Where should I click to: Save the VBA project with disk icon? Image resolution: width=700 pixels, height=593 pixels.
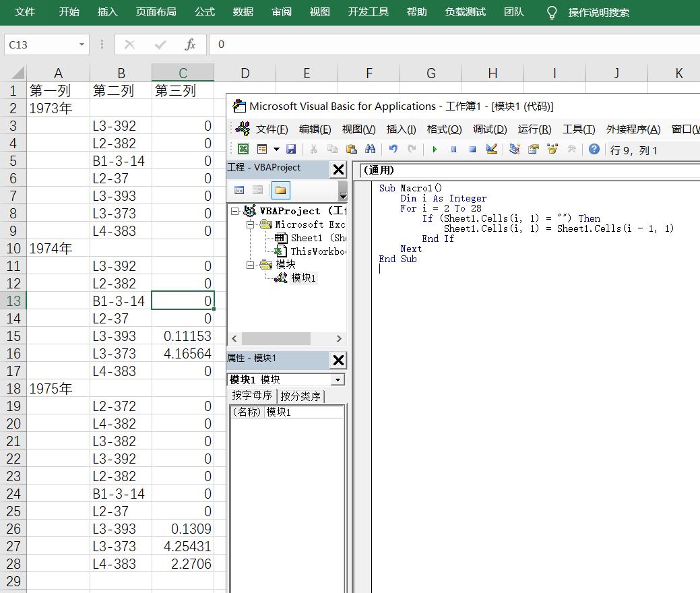291,150
